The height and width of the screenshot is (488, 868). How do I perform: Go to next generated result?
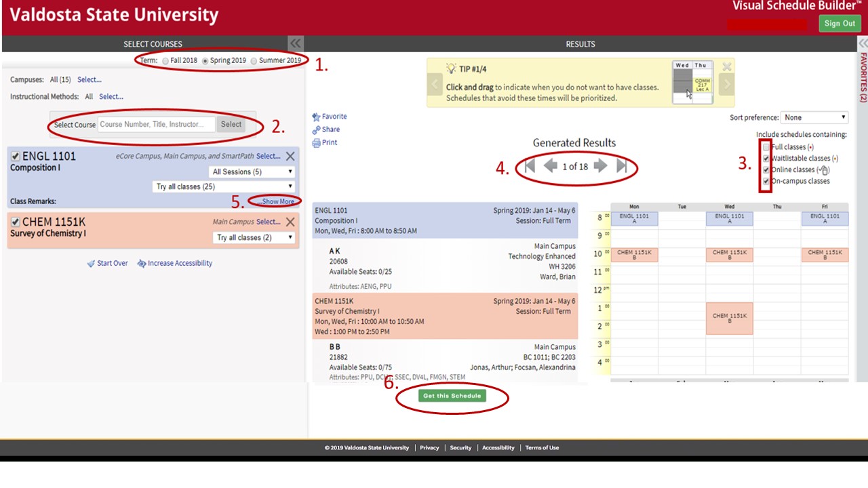[x=600, y=166]
